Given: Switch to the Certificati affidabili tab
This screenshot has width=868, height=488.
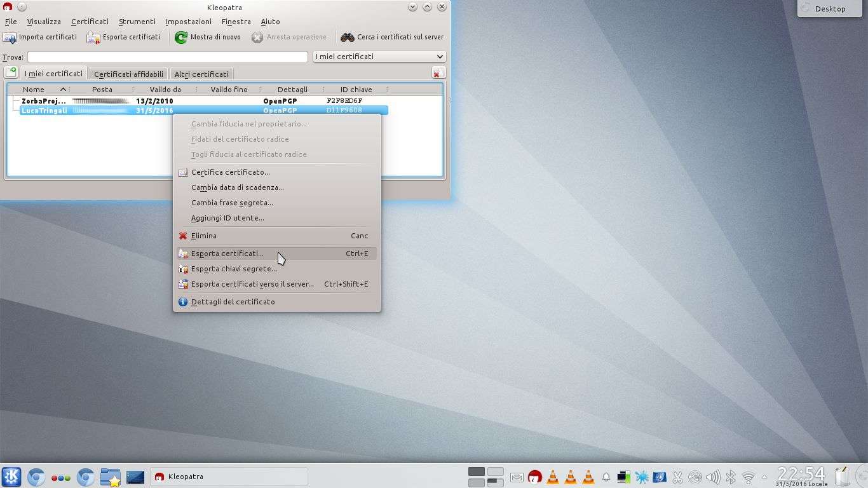Looking at the screenshot, I should [128, 74].
